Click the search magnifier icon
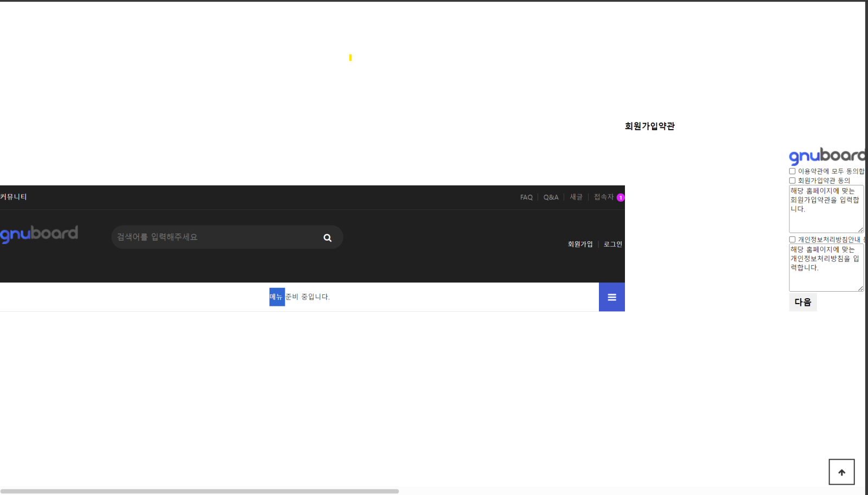Viewport: 868px width, 495px height. pos(327,237)
